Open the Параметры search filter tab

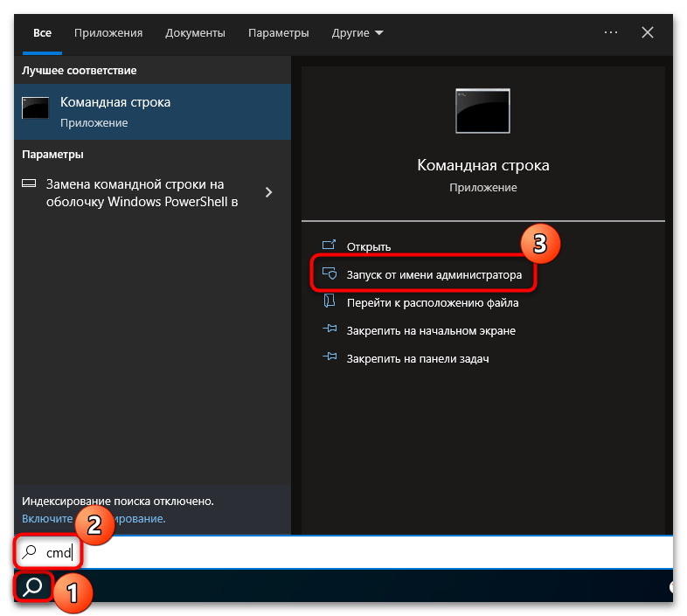[278, 33]
